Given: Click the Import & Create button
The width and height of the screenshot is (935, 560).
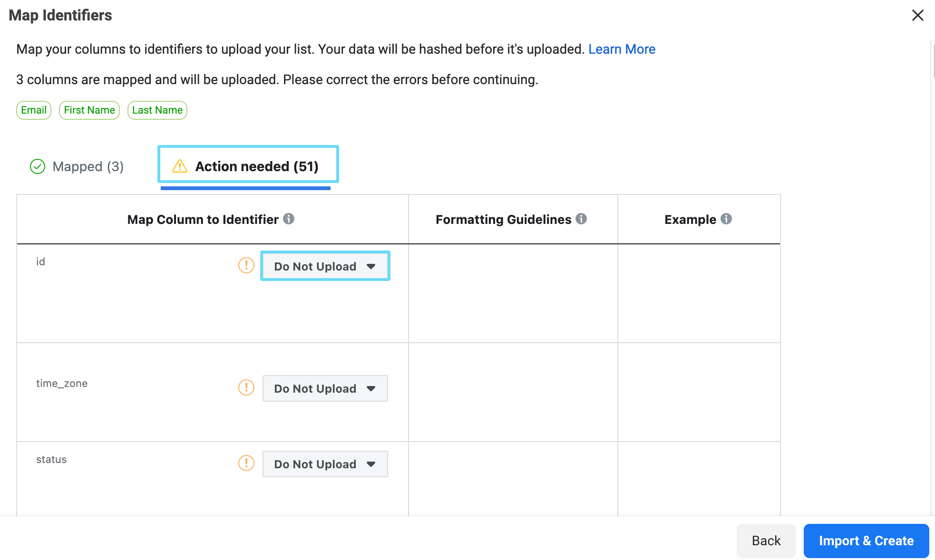Looking at the screenshot, I should click(x=866, y=541).
